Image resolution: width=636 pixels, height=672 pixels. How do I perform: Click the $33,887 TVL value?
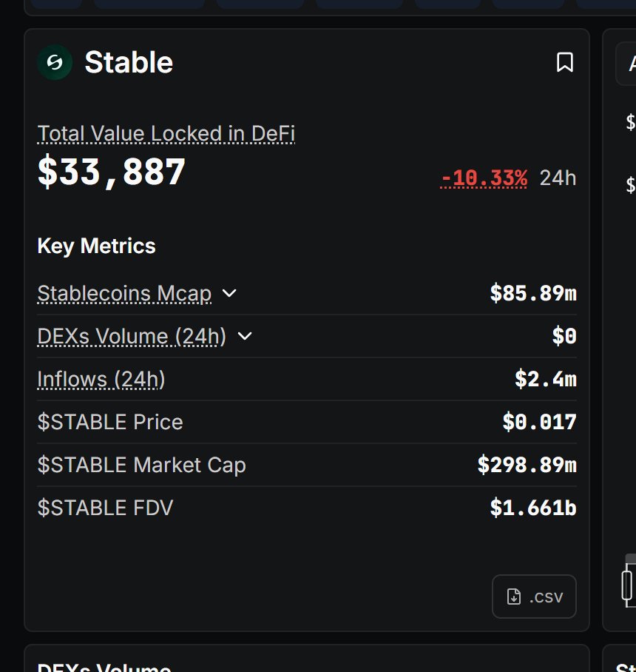112,172
